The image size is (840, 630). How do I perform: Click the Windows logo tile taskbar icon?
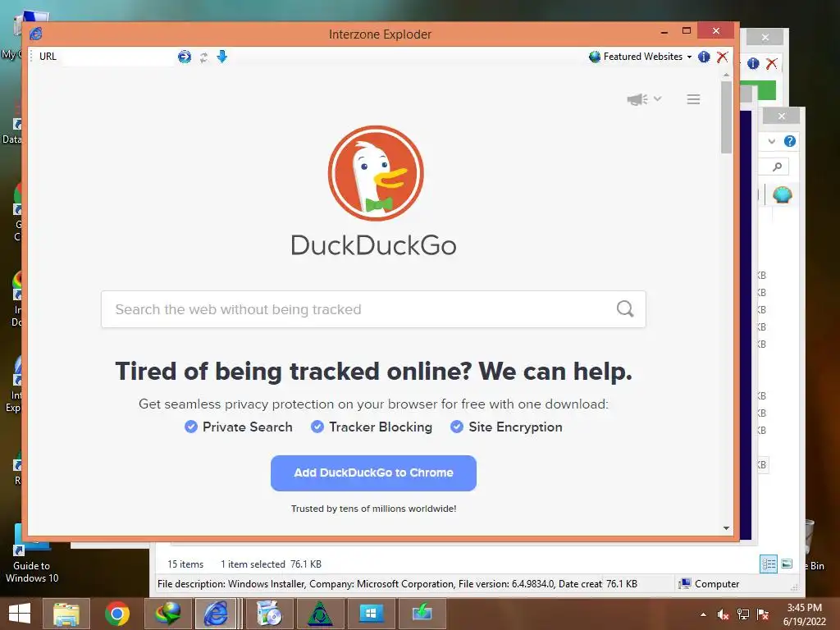point(372,614)
